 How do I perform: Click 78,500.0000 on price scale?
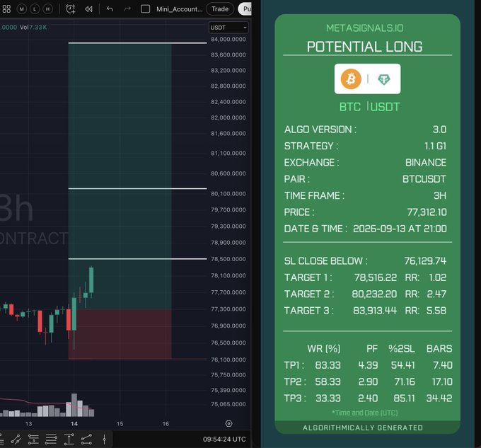[x=228, y=259]
